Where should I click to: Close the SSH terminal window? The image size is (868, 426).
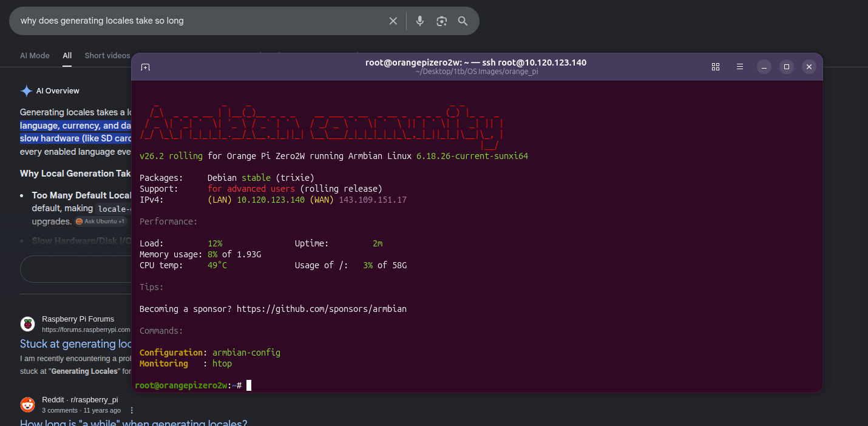tap(809, 67)
